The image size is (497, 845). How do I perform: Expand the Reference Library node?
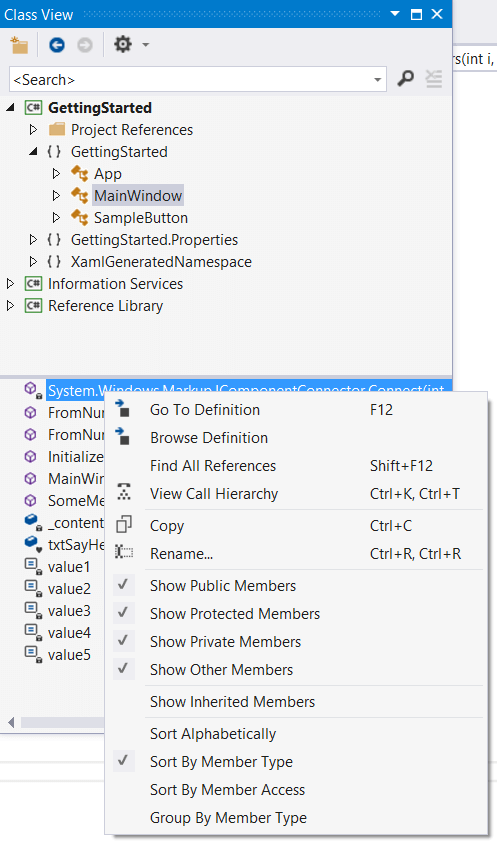click(10, 306)
